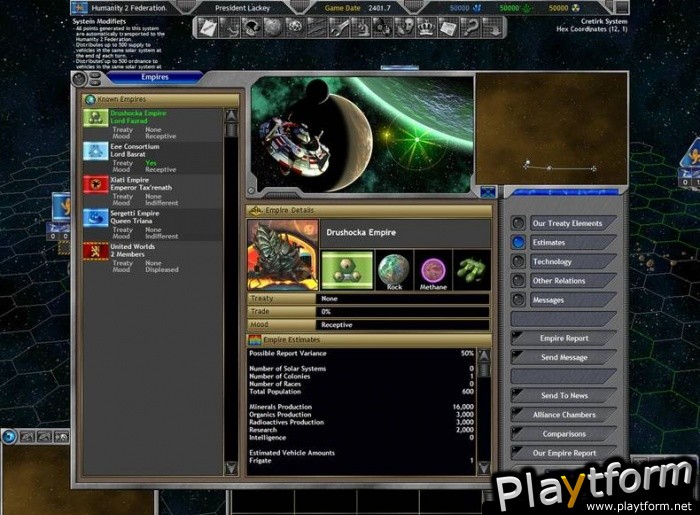
Task: Click the Frigate vehicle amount row
Action: [x=362, y=460]
